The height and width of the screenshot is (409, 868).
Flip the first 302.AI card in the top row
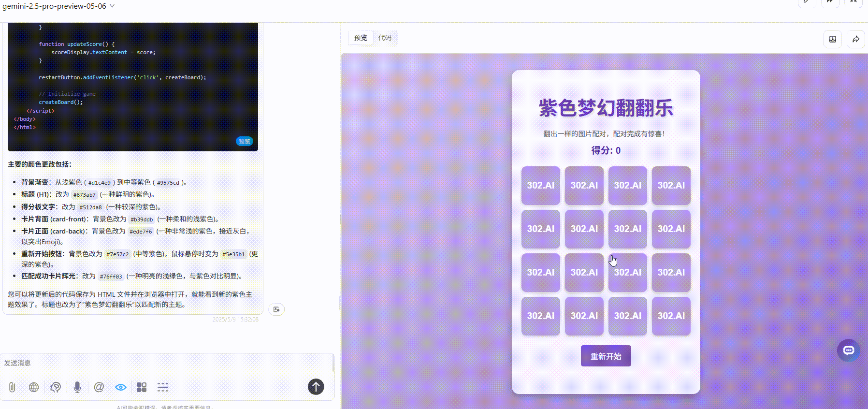pos(541,185)
